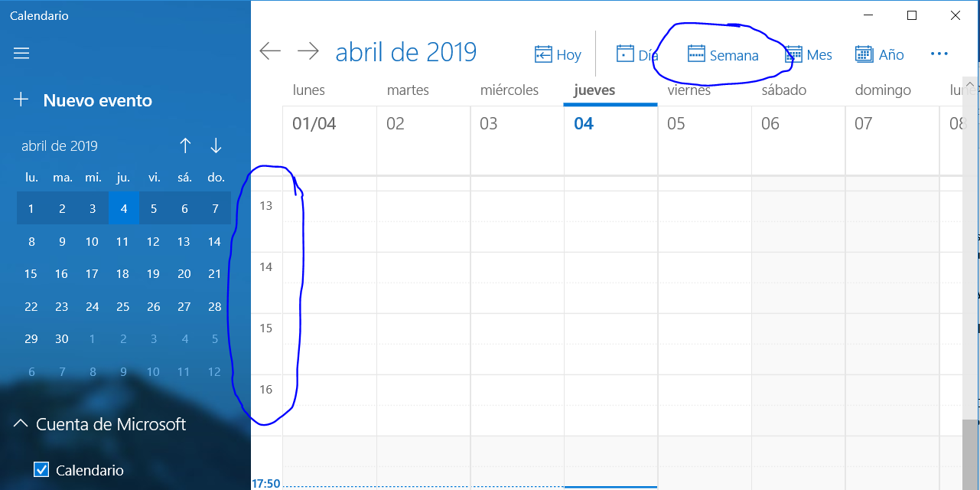This screenshot has height=490, width=980.
Task: Open the 03 date all-day cell
Action: (x=517, y=140)
